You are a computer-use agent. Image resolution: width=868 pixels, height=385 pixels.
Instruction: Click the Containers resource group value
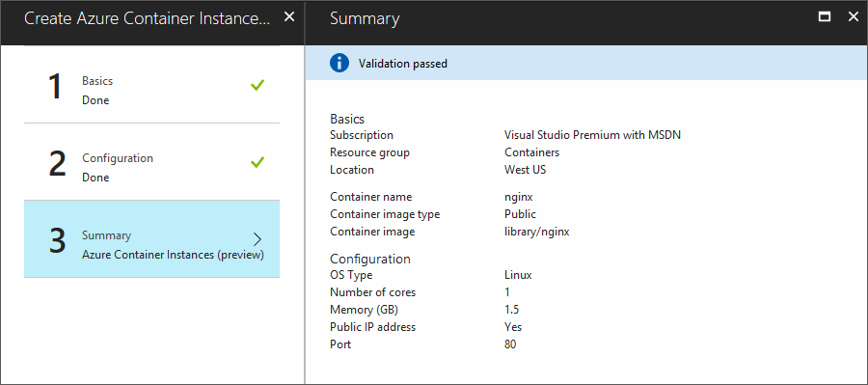[x=532, y=152]
